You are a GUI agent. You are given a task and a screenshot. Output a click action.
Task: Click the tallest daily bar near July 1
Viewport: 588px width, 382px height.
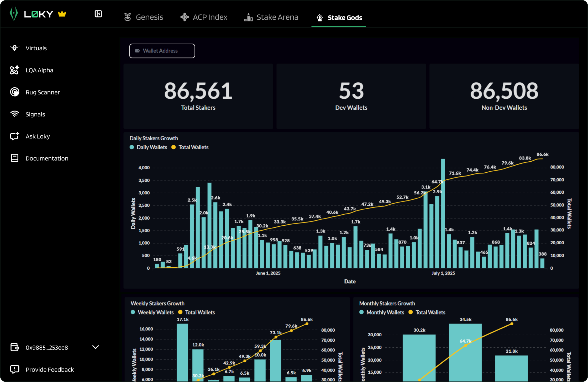443,213
